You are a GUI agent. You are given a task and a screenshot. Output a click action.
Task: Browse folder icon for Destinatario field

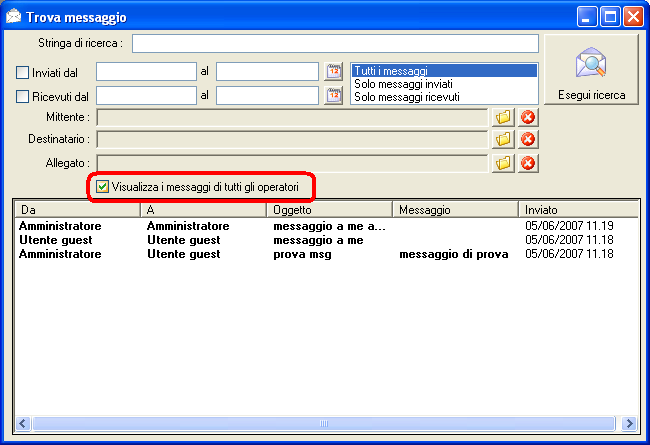(x=503, y=139)
